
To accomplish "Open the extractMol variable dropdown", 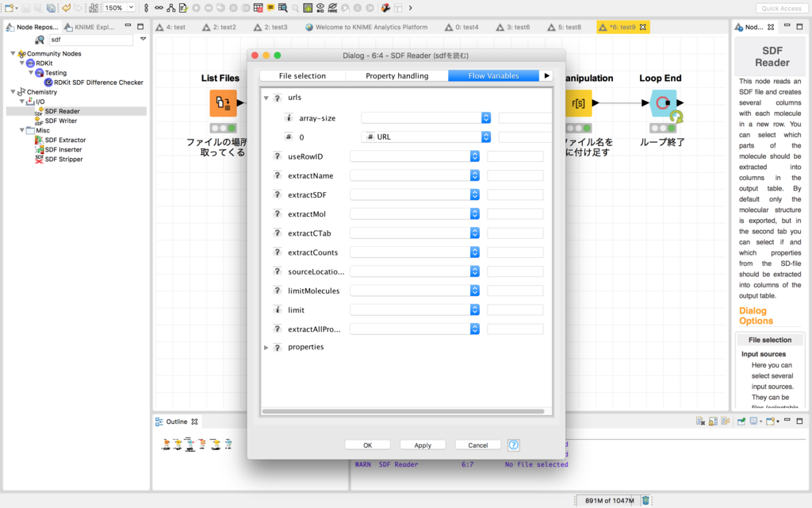I will (x=474, y=214).
